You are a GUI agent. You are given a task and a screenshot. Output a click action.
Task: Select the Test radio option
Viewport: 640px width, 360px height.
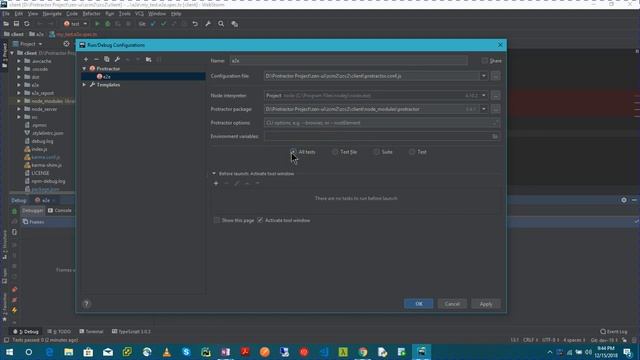418,152
